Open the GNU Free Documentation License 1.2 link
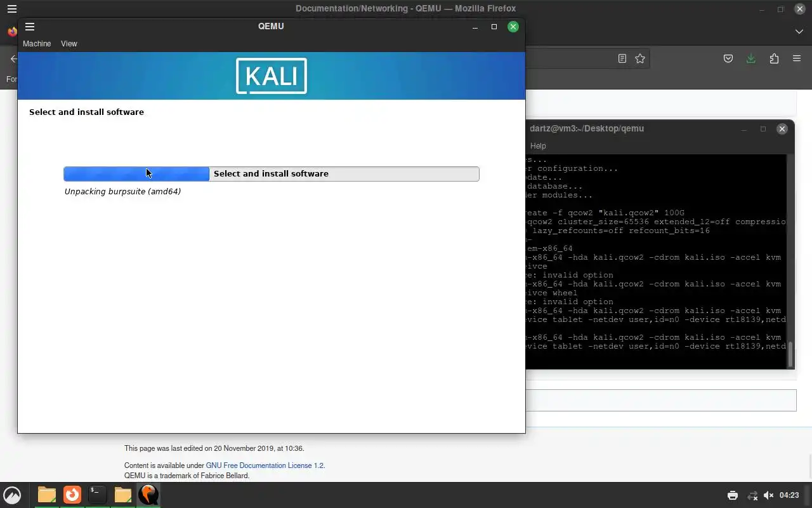The image size is (812, 508). click(265, 465)
